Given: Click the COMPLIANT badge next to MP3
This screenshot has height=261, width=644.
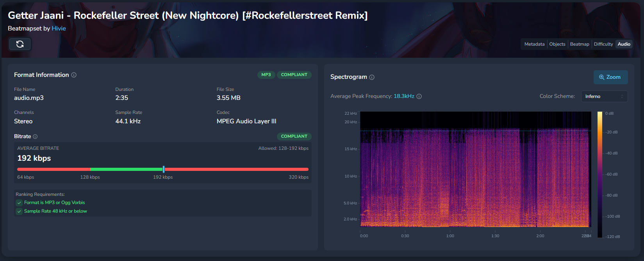Looking at the screenshot, I should click(294, 75).
